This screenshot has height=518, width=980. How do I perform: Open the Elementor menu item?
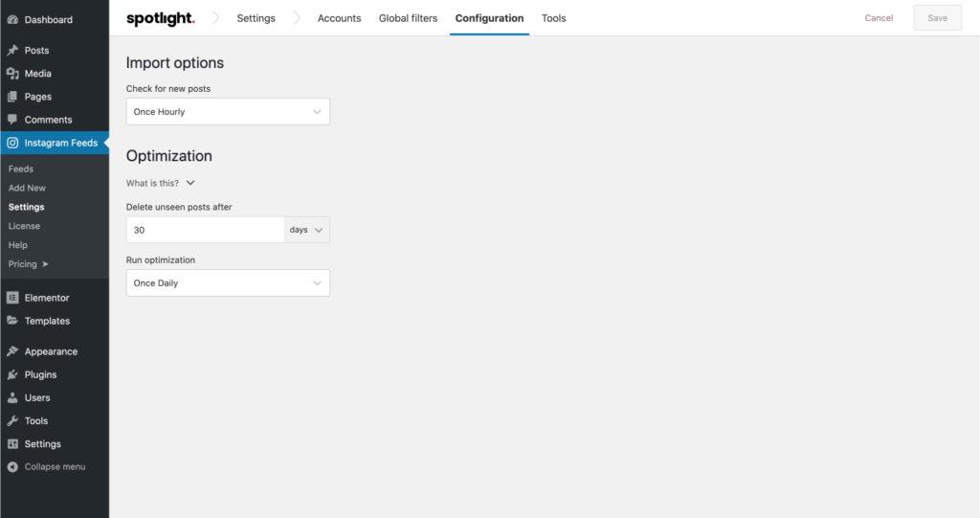pos(55,298)
